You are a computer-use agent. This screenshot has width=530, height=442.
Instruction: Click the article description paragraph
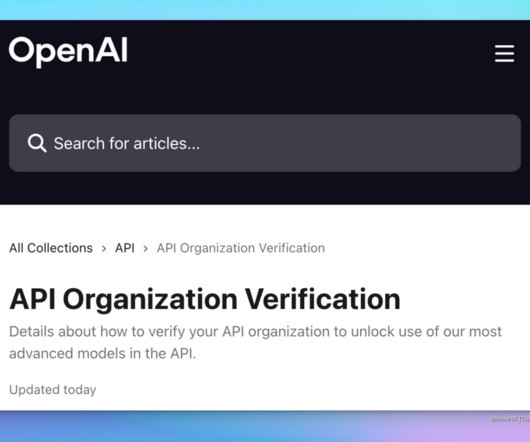pyautogui.click(x=255, y=342)
